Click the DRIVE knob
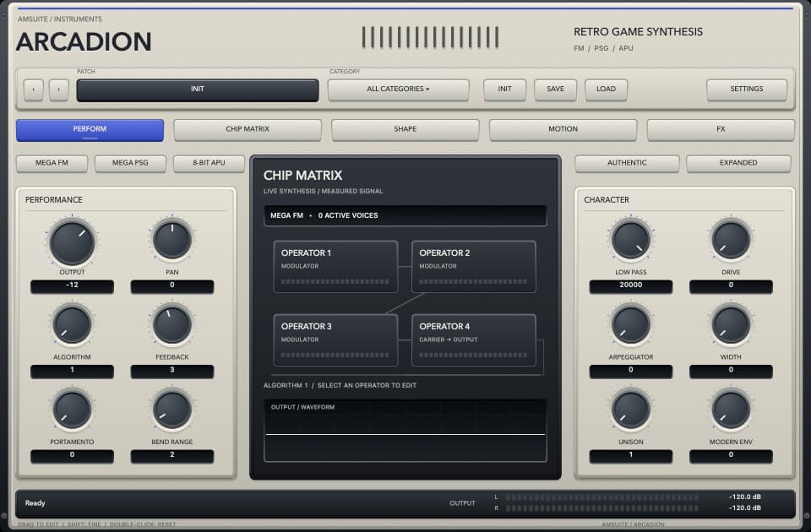Viewport: 811px width, 532px height. coord(731,239)
